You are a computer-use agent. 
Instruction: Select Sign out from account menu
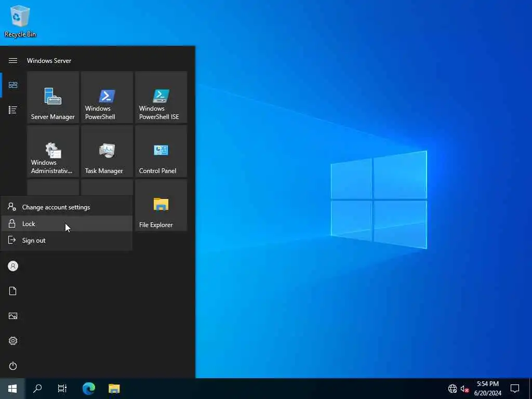point(66,240)
